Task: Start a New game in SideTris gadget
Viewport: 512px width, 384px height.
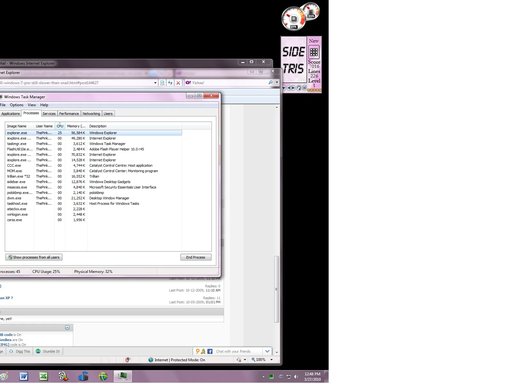Action: (x=313, y=41)
